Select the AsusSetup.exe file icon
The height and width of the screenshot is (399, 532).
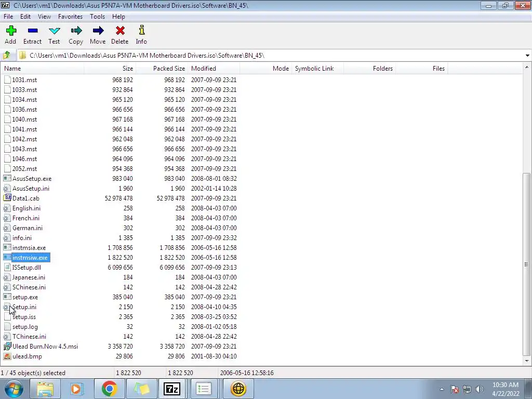pyautogui.click(x=7, y=178)
